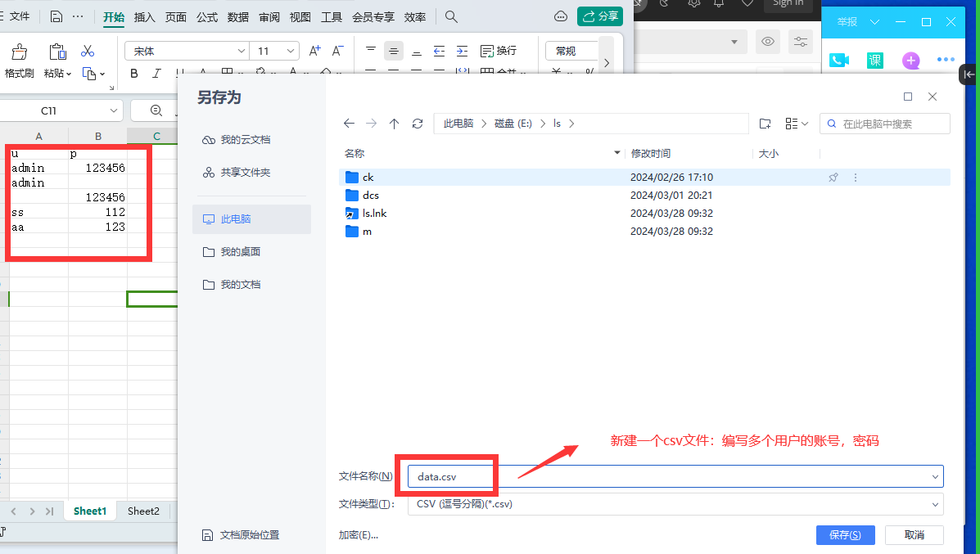Open the 数据 ribbon tab
980x554 pixels.
[x=238, y=17]
